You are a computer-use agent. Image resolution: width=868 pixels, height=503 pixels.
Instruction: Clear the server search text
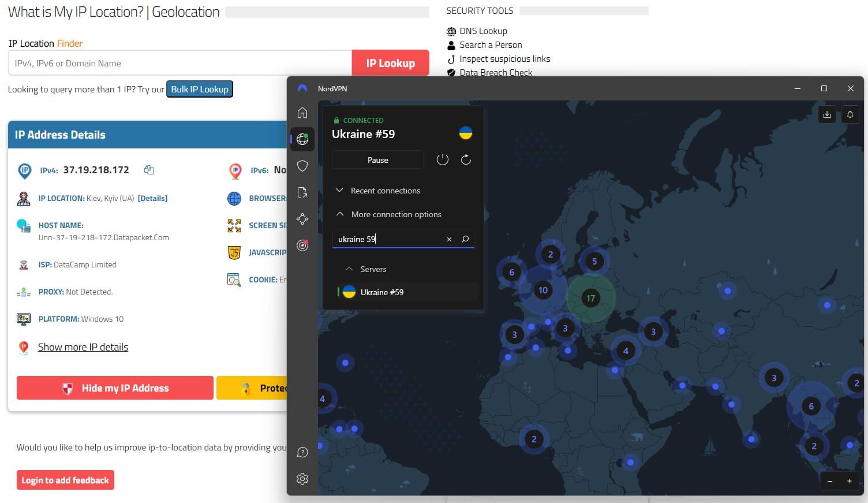point(449,239)
